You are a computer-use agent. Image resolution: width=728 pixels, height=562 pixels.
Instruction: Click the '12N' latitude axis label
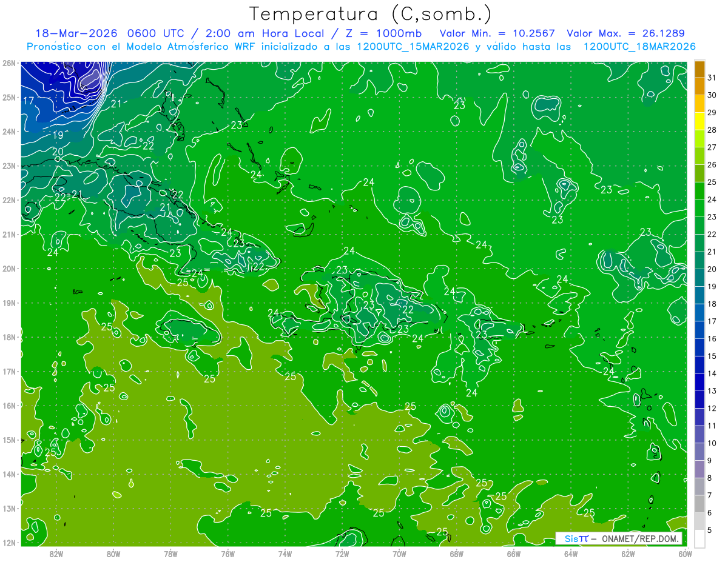click(9, 543)
